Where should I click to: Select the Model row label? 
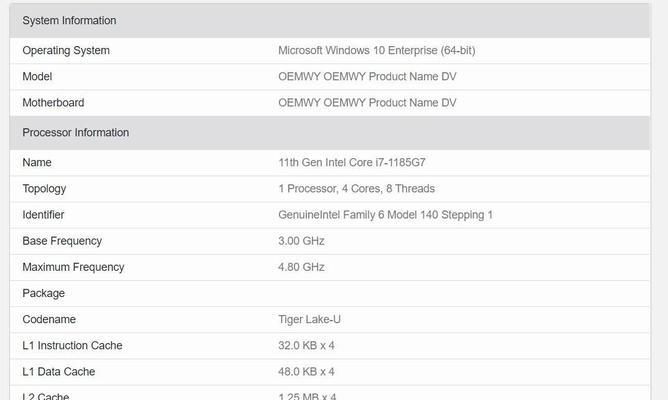coord(37,77)
